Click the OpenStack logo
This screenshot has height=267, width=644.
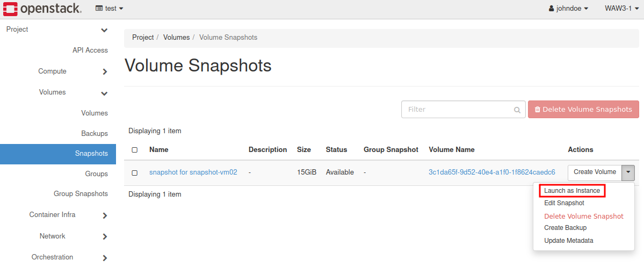(x=42, y=9)
